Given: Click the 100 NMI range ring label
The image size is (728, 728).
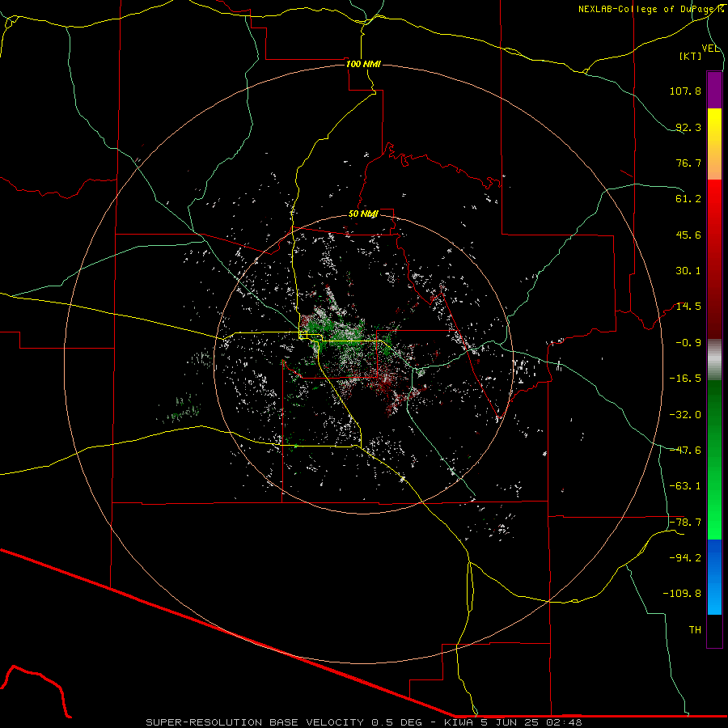Looking at the screenshot, I should click(x=363, y=64).
